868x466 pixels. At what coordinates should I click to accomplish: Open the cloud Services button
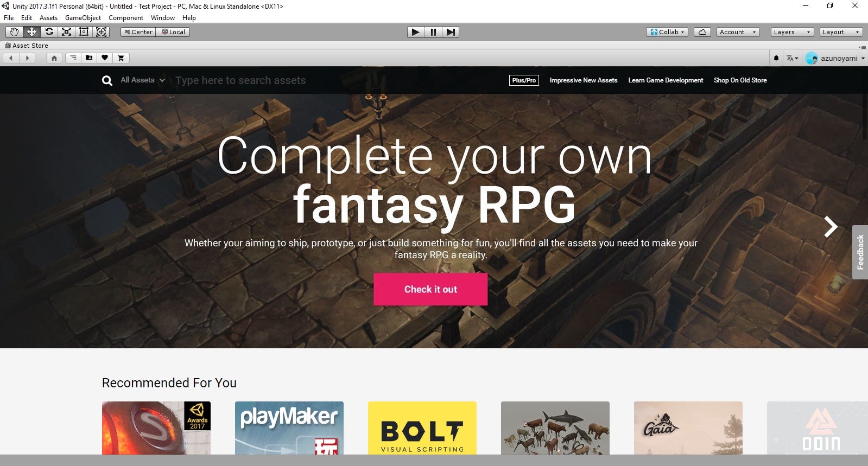coord(702,32)
